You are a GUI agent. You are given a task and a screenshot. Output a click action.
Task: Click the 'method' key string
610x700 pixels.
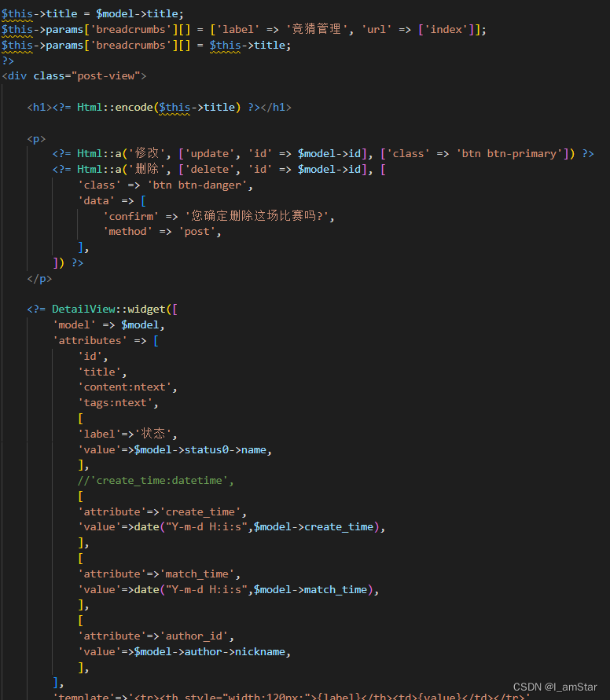pos(127,231)
